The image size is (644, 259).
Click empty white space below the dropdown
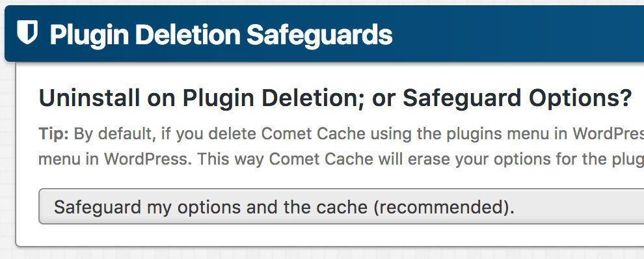pos(329,235)
